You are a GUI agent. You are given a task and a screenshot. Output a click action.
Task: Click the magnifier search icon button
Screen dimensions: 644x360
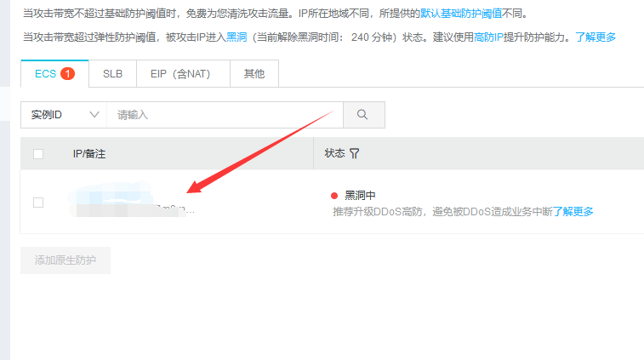point(363,114)
